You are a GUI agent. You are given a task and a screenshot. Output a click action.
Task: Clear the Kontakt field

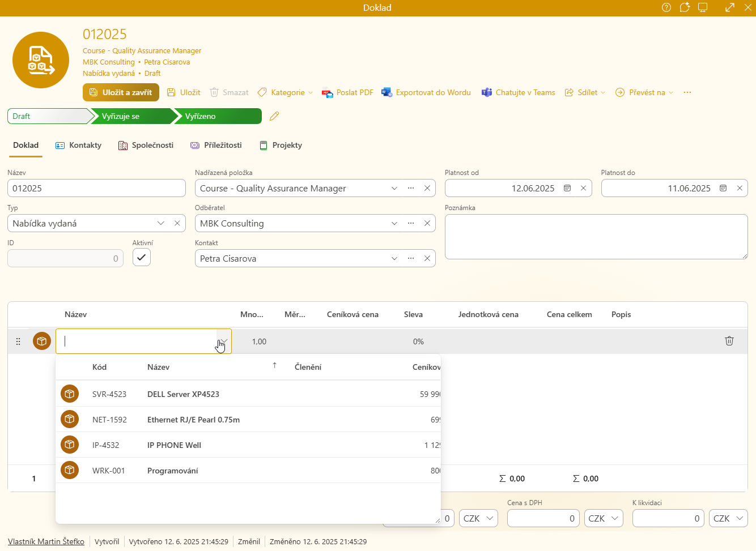[x=427, y=258]
